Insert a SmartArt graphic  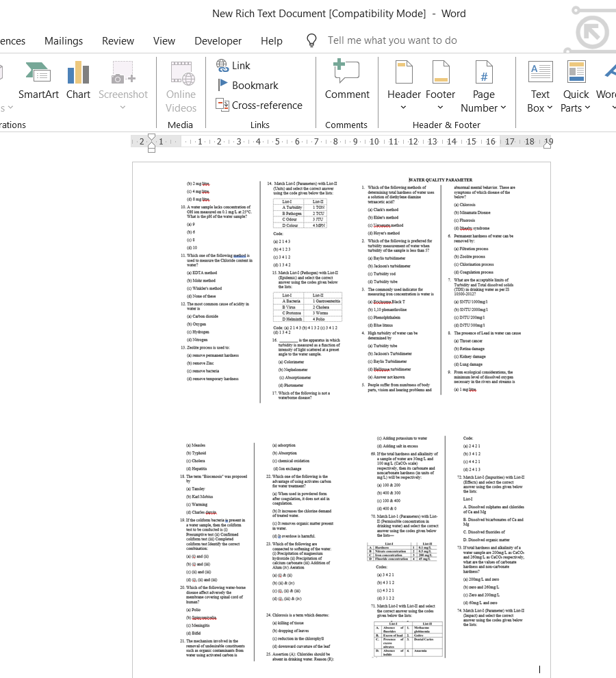coord(38,82)
